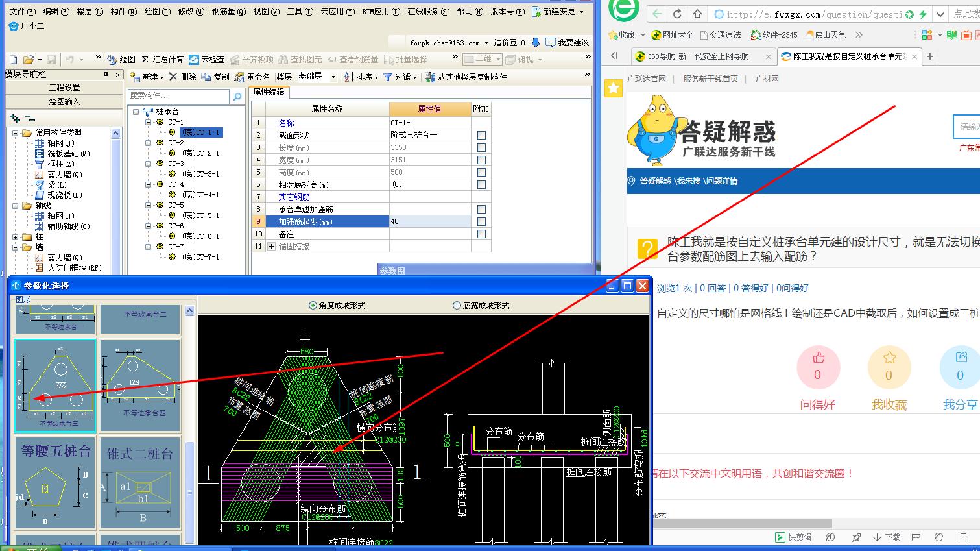This screenshot has height=551, width=980.
Task: Tick the 附加 checkbox for 截面形状
Action: (x=481, y=135)
